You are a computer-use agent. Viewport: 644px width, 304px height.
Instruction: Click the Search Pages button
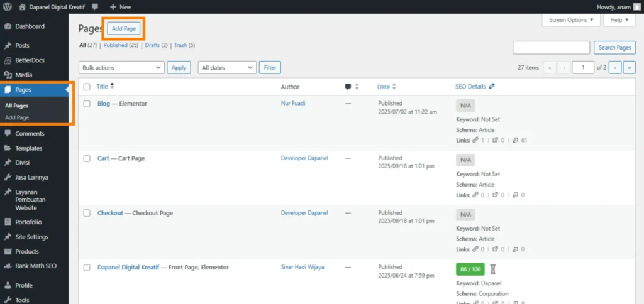click(614, 48)
